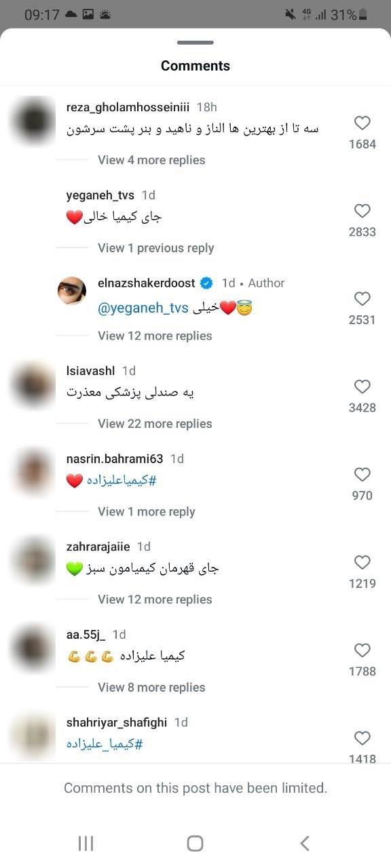Open elnazshakerdoost's profile picture
The image size is (391, 868).
(x=72, y=290)
